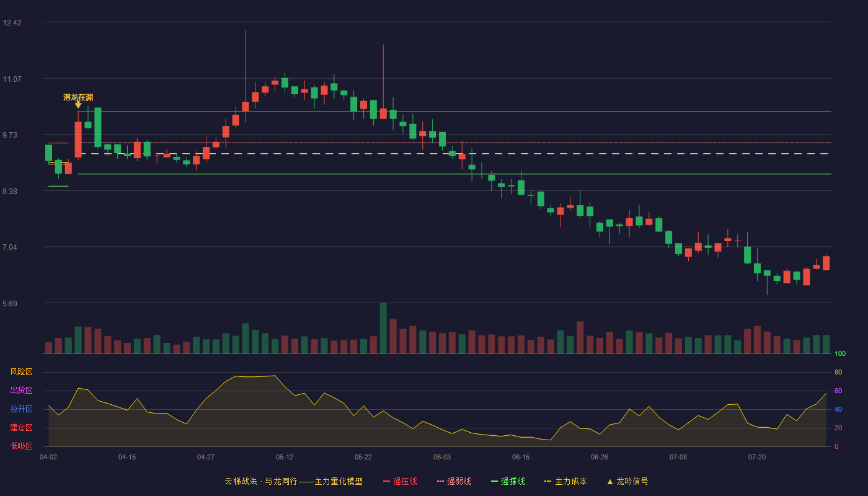Select the 60 indicator scale label
The width and height of the screenshot is (868, 496).
coord(838,391)
